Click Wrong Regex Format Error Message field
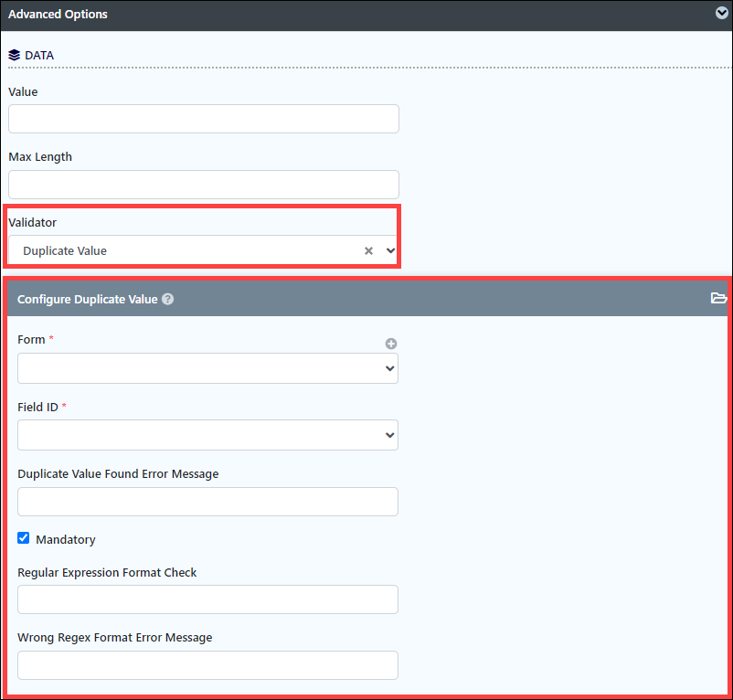This screenshot has width=733, height=700. [x=207, y=665]
